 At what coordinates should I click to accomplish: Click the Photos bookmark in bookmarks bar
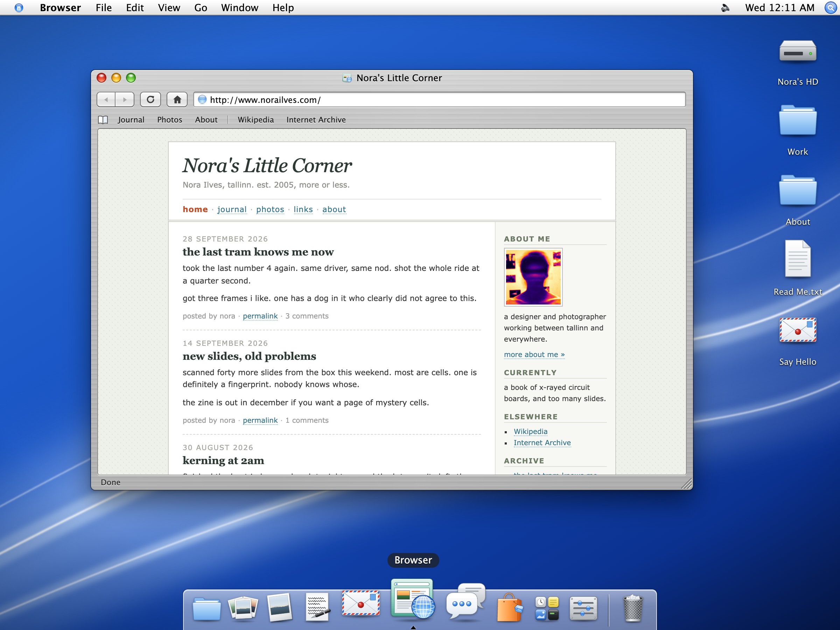coord(170,120)
